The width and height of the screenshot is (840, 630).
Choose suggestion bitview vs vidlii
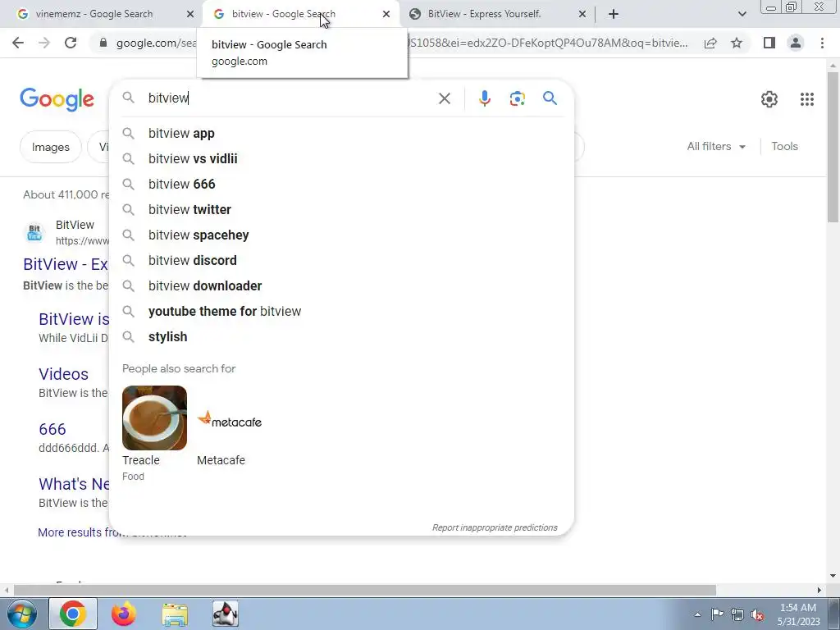(341, 158)
